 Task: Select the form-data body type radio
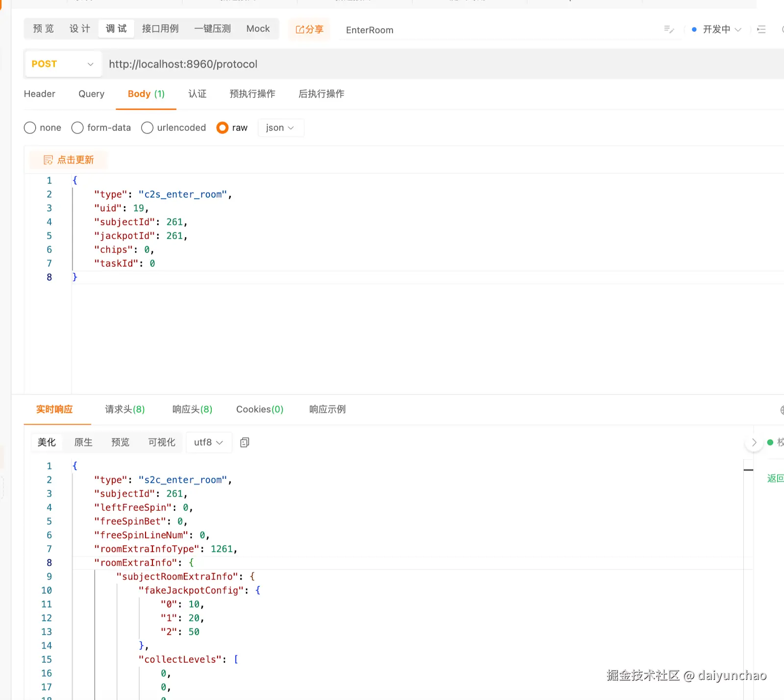coord(77,128)
